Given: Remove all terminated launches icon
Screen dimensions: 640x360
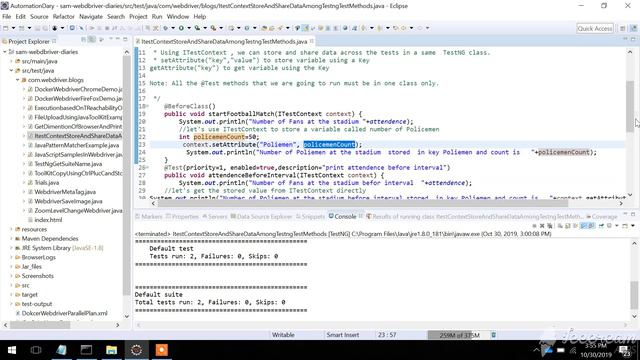Looking at the screenshot, I should (x=550, y=226).
